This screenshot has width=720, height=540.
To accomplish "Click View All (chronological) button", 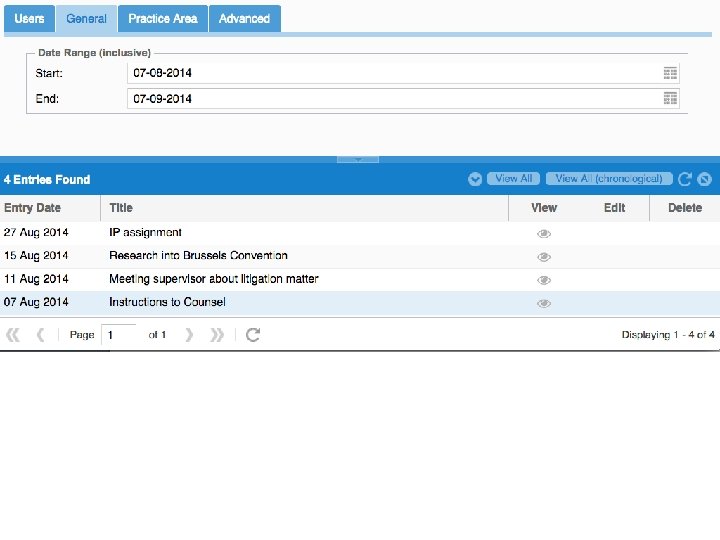I will pyautogui.click(x=609, y=179).
